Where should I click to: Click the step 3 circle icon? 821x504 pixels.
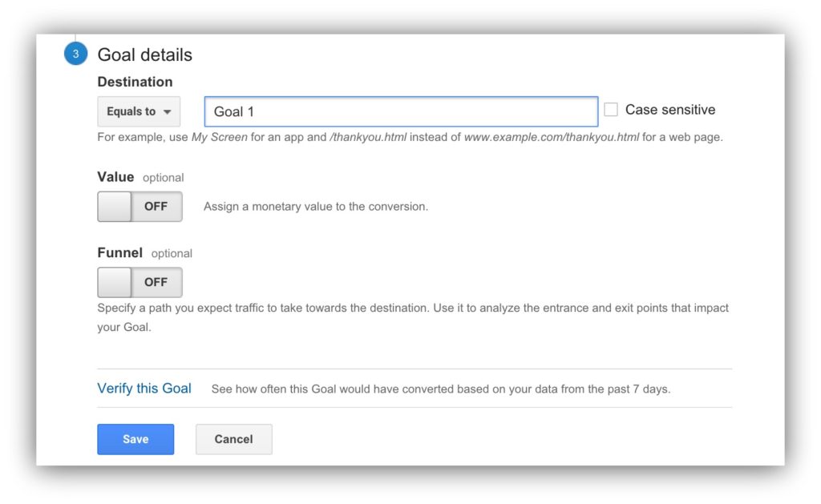pos(75,54)
